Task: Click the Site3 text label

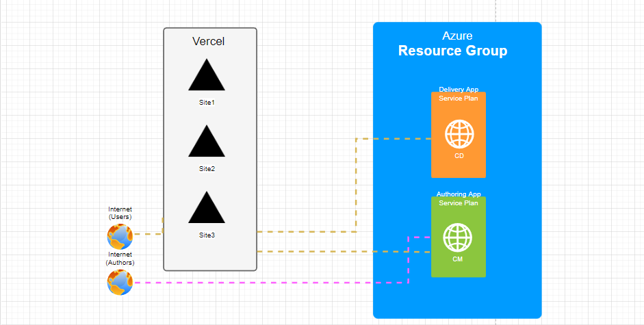Action: point(207,235)
